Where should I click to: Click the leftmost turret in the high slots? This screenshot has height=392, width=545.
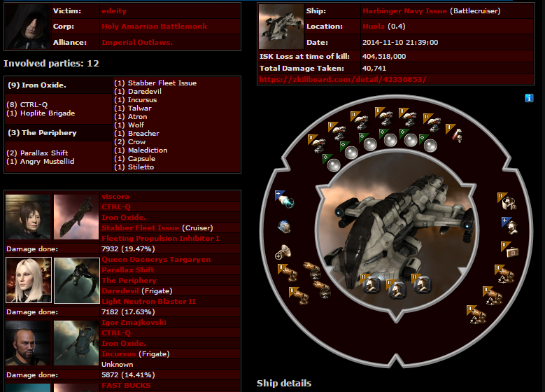[318, 145]
